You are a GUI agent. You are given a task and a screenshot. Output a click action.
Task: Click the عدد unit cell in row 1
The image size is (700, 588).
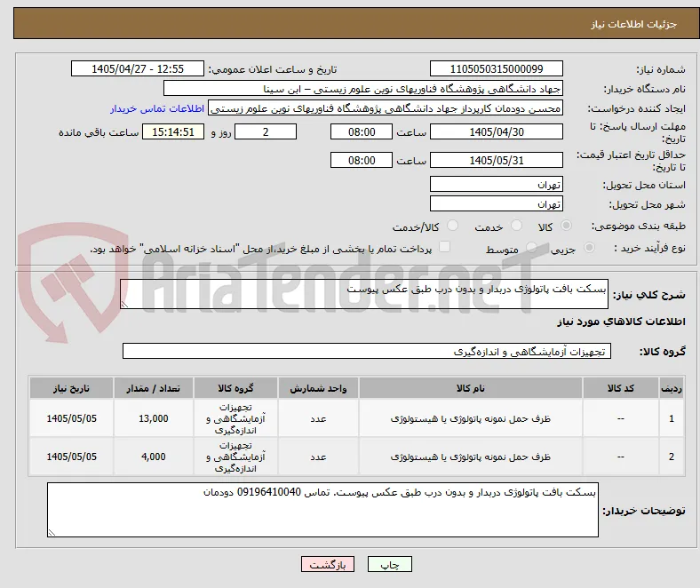coord(318,418)
